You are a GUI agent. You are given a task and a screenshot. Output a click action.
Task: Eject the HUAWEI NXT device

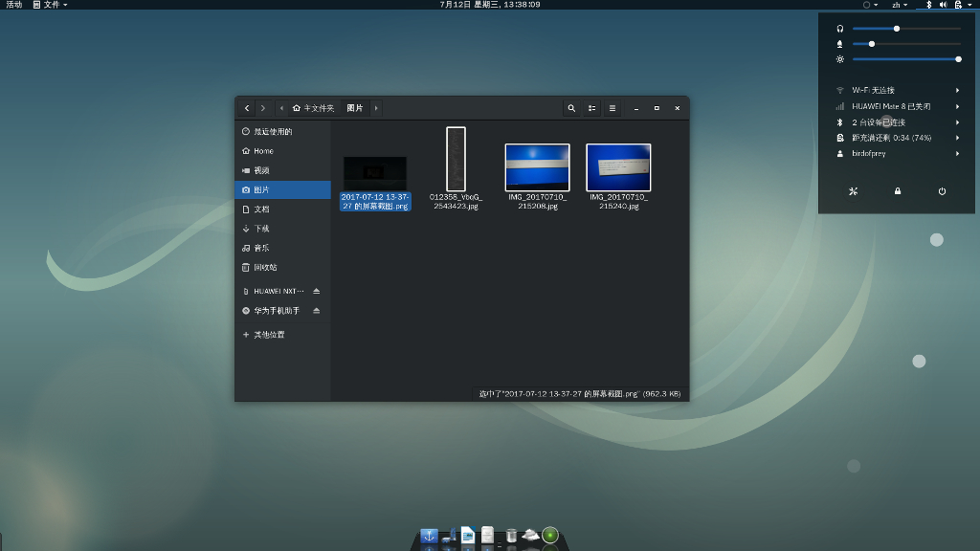(x=316, y=291)
